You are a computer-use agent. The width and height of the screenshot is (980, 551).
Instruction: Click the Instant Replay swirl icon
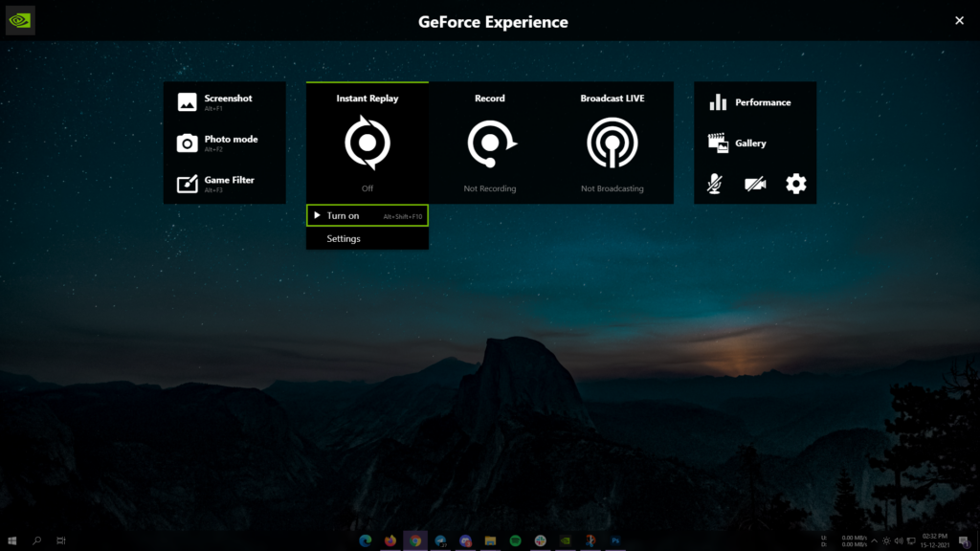click(x=367, y=142)
